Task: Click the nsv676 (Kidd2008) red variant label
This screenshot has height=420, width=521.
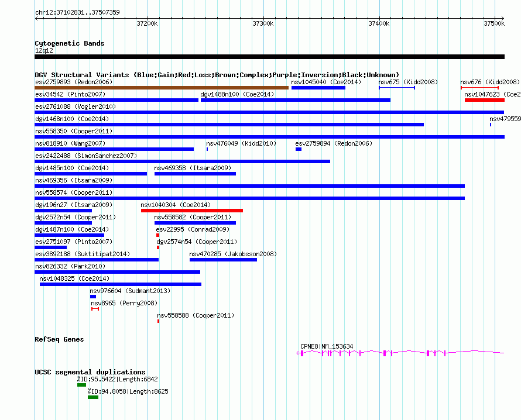Action: point(490,82)
